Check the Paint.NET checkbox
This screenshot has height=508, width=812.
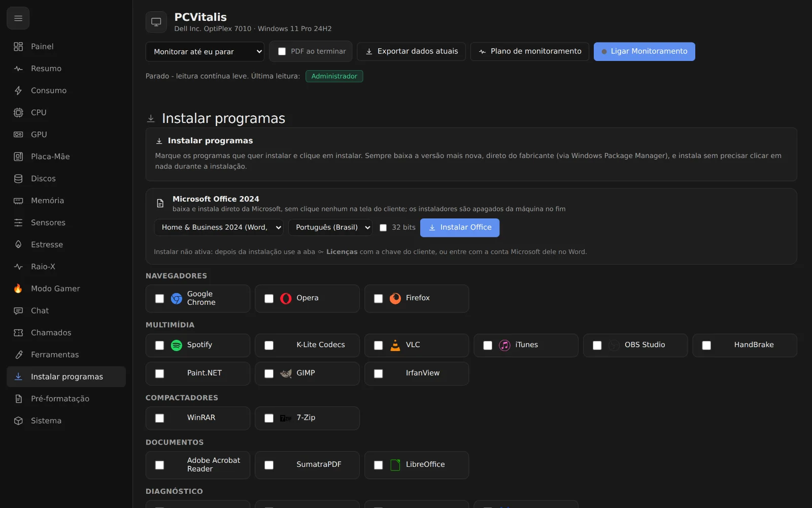pyautogui.click(x=159, y=373)
